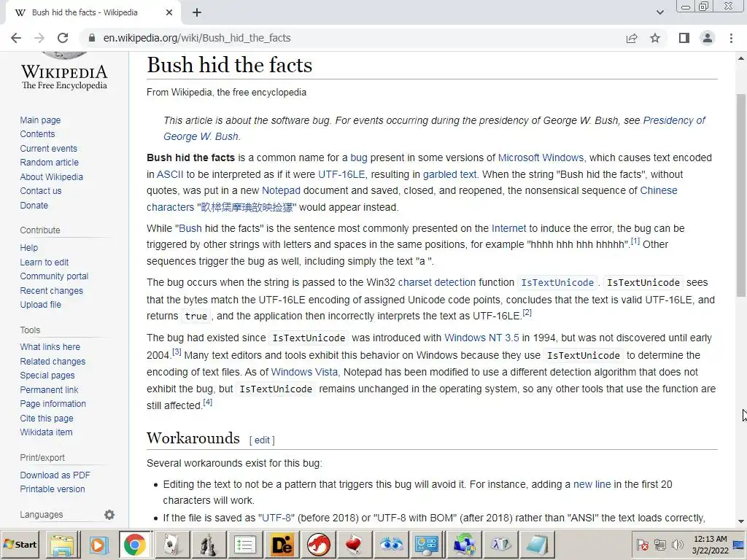Open the tab search dropdown arrow
747x560 pixels.
pos(659,12)
